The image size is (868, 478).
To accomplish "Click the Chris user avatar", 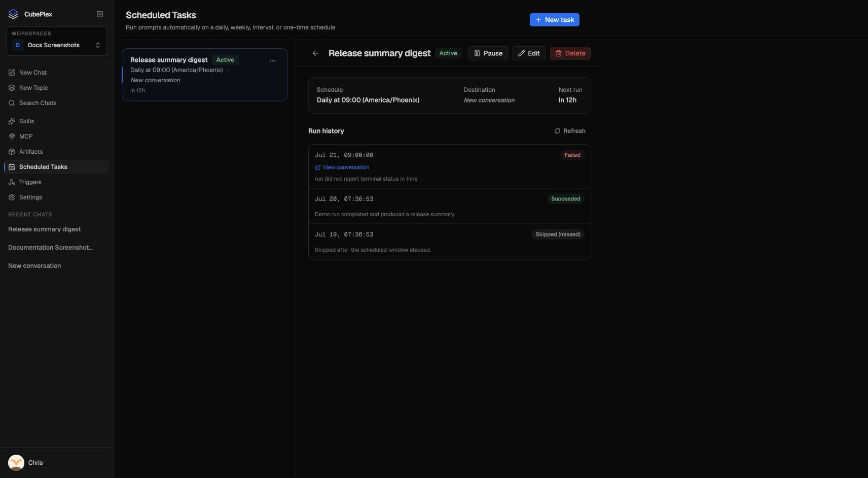I will point(16,463).
